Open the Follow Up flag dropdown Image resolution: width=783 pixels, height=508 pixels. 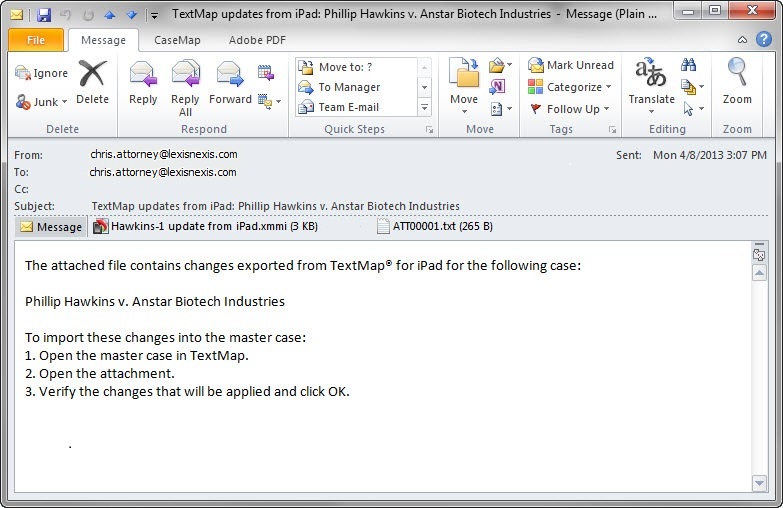tap(570, 109)
